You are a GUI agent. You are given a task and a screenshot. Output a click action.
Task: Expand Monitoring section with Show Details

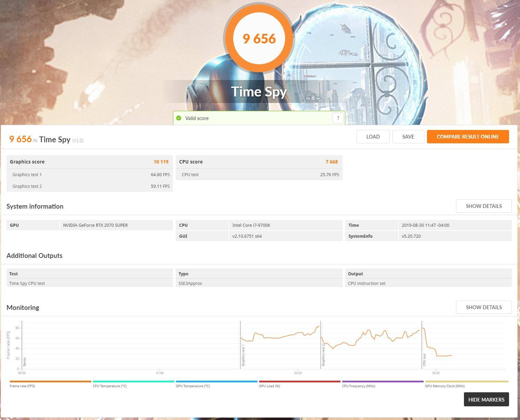click(483, 307)
